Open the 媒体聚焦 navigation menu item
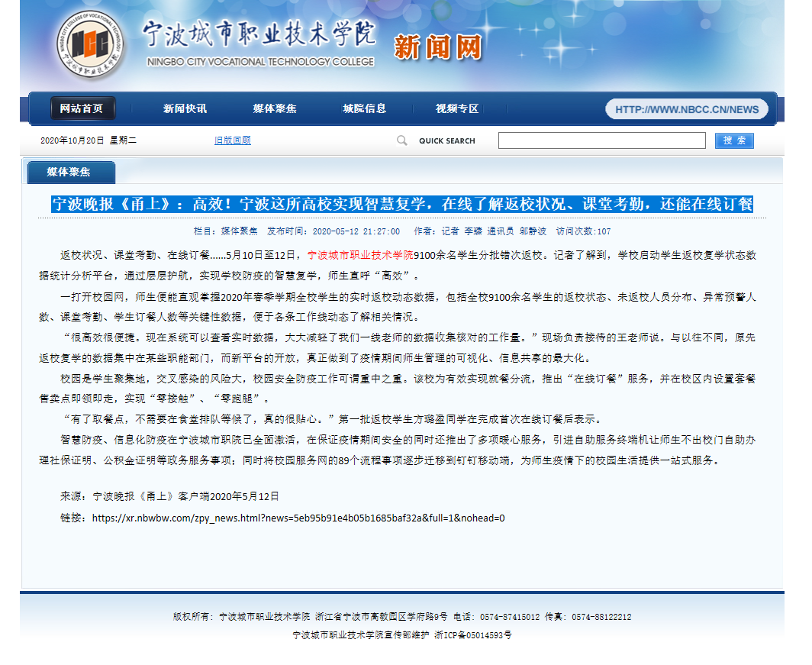This screenshot has height=665, width=812. (275, 108)
